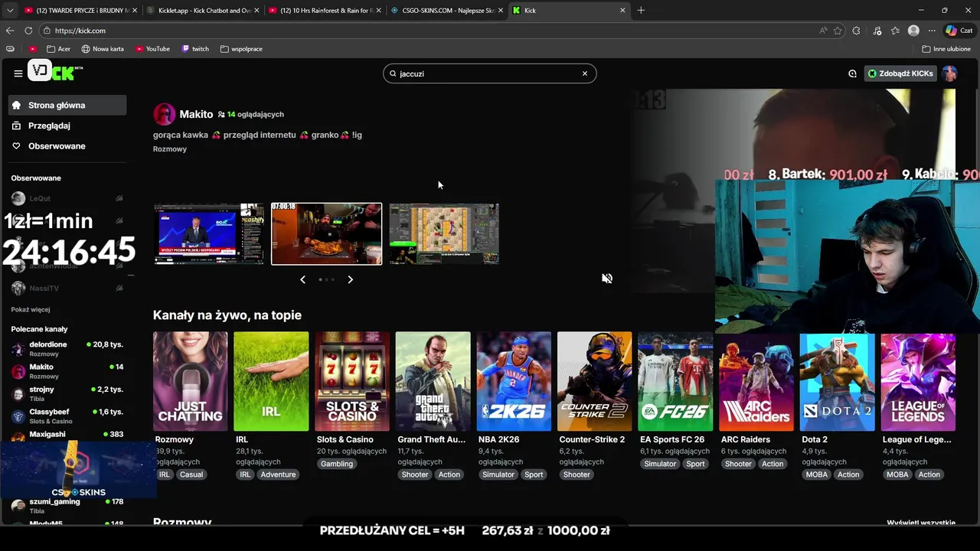Open recommended channel Classybeef
This screenshot has width=980, height=551.
67,416
